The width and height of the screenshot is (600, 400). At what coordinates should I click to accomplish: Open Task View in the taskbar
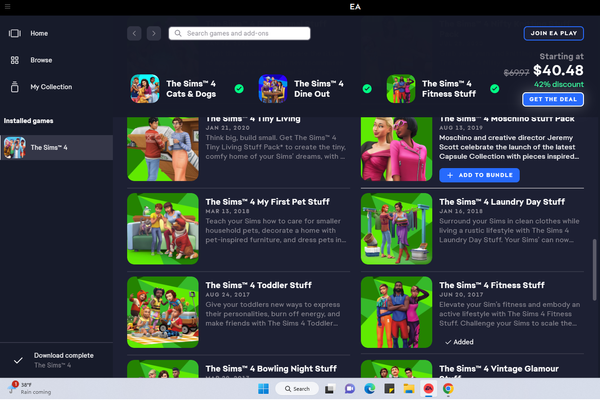click(x=329, y=389)
